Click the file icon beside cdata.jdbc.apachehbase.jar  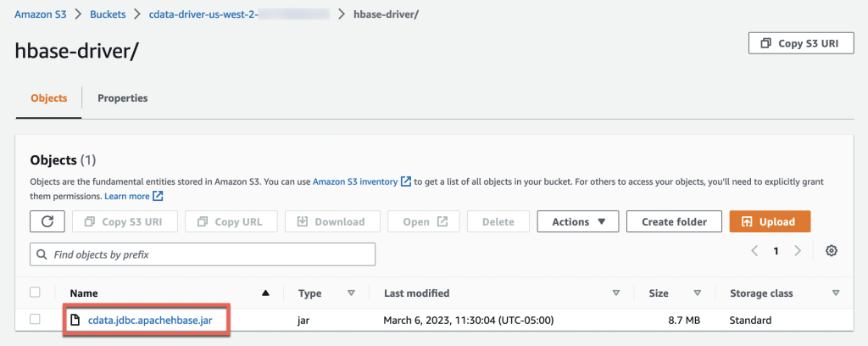tap(75, 320)
